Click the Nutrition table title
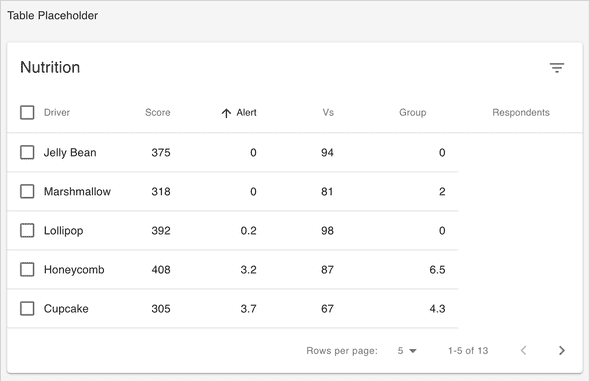 [50, 67]
